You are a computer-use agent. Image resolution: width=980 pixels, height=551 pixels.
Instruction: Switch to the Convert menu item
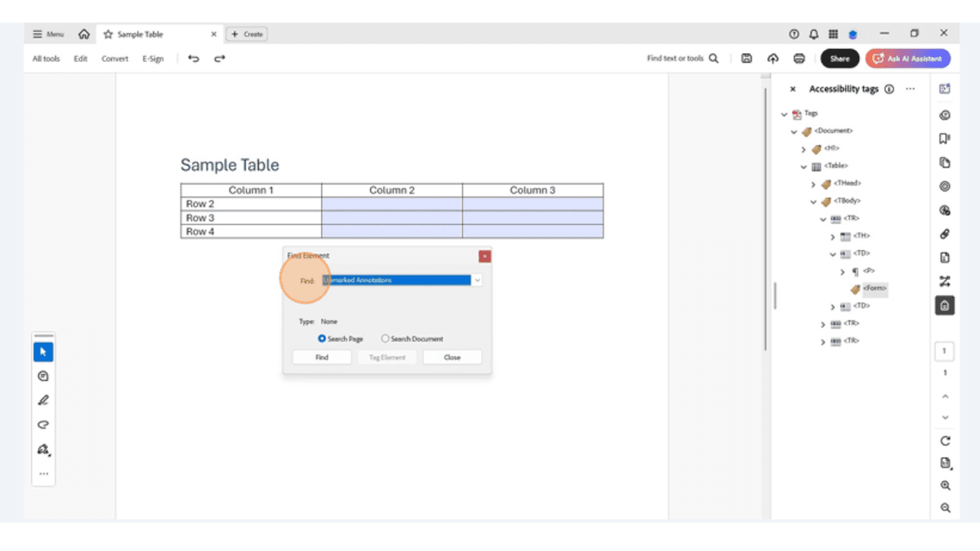[x=114, y=58]
